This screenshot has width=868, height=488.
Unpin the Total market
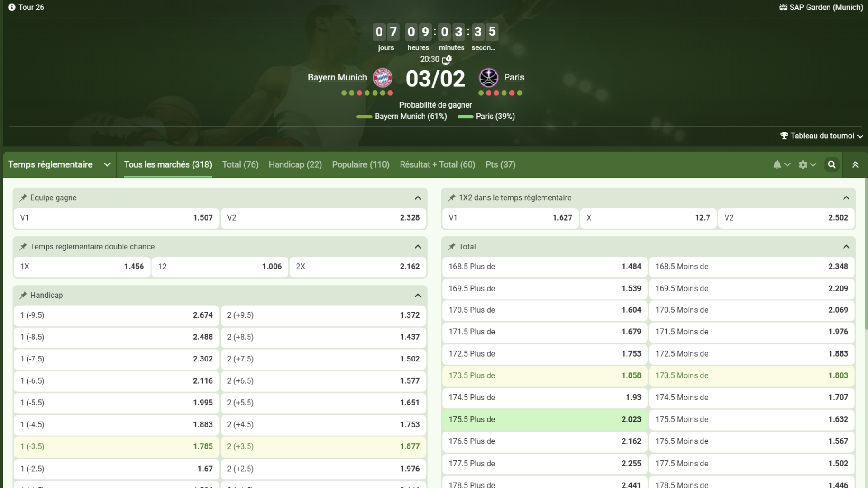(x=451, y=246)
